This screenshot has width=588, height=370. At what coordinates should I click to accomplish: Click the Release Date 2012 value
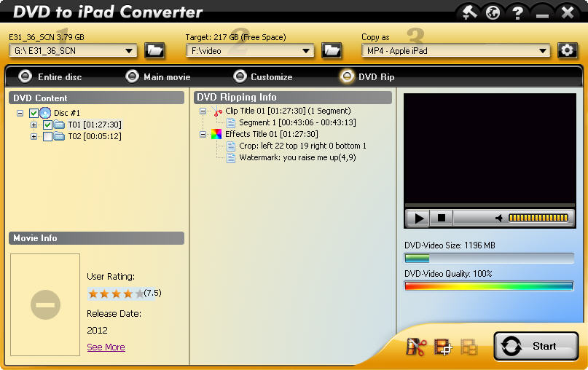97,330
